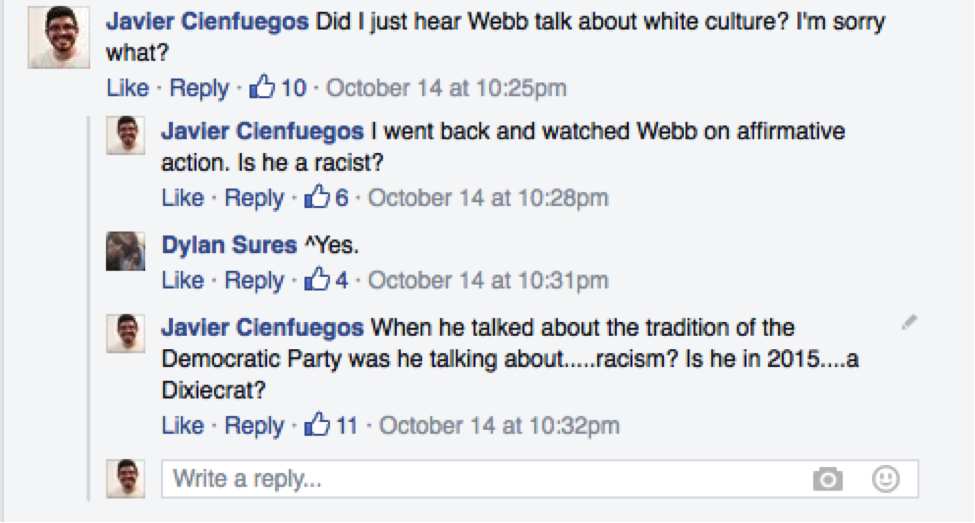Like the Dixiecrat comment
Viewport: 975px width, 523px height.
(183, 425)
